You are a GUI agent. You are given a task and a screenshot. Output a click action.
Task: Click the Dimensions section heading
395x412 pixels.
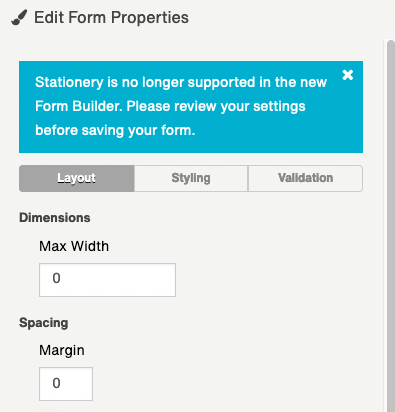(x=55, y=218)
